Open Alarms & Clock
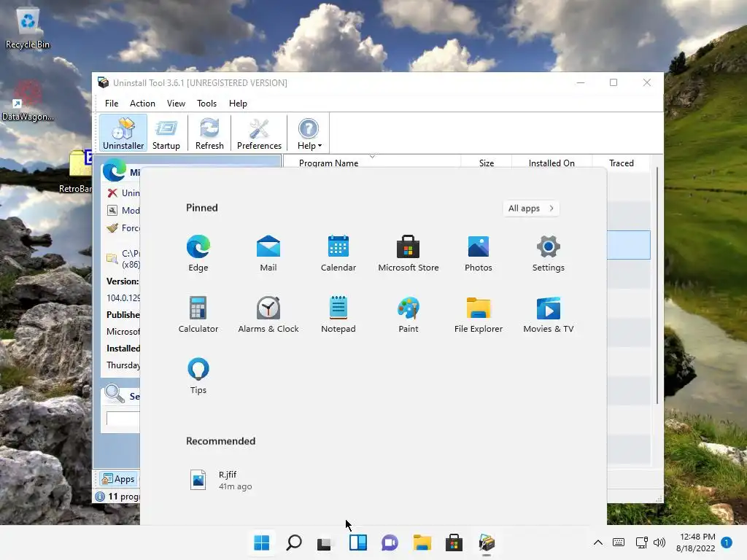This screenshot has height=560, width=747. (x=268, y=314)
